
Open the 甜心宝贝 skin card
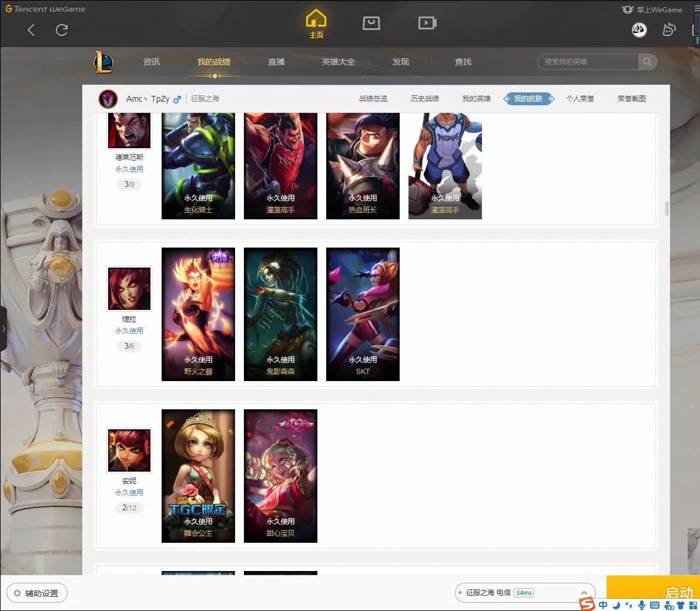coord(280,476)
